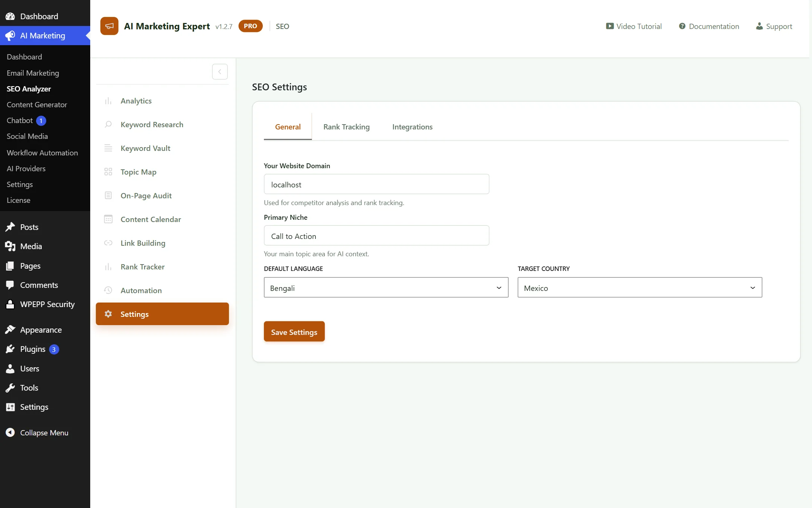Open the Support link
This screenshot has width=812, height=508.
click(774, 26)
